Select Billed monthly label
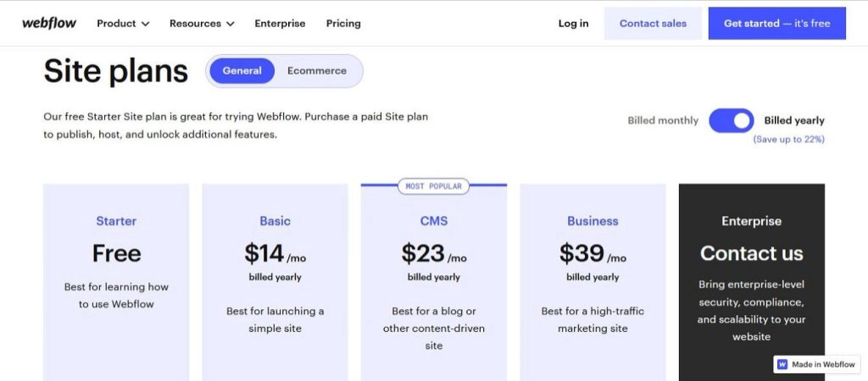The width and height of the screenshot is (868, 381). pos(663,120)
